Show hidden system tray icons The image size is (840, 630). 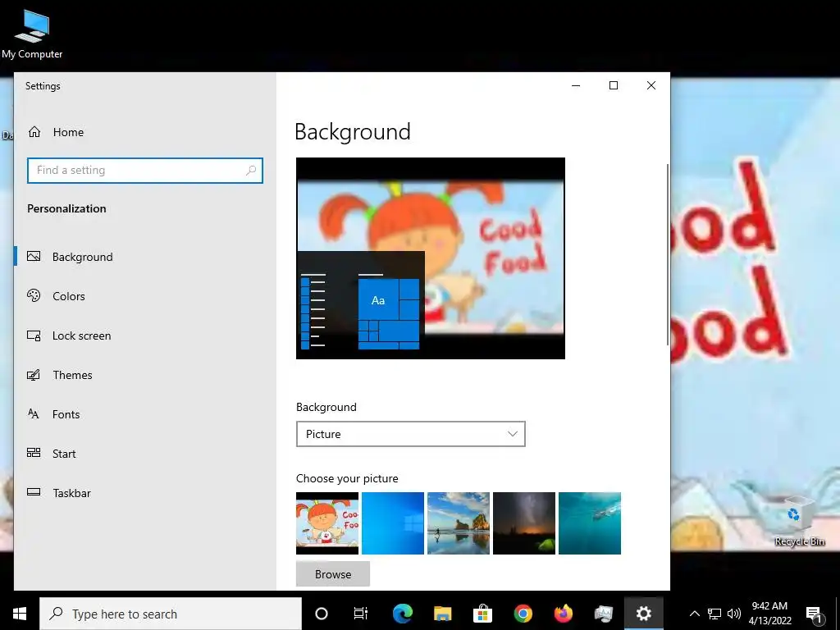click(694, 614)
